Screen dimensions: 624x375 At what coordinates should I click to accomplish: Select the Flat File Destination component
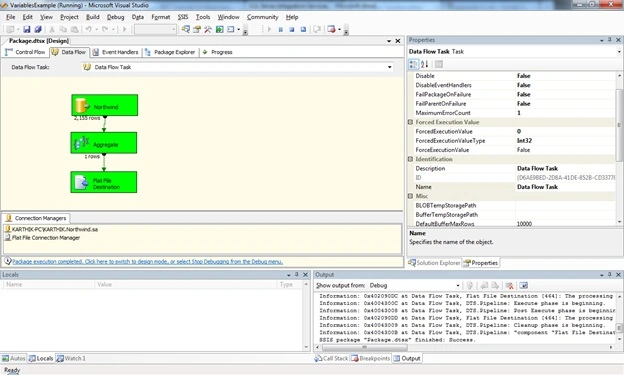(x=104, y=182)
